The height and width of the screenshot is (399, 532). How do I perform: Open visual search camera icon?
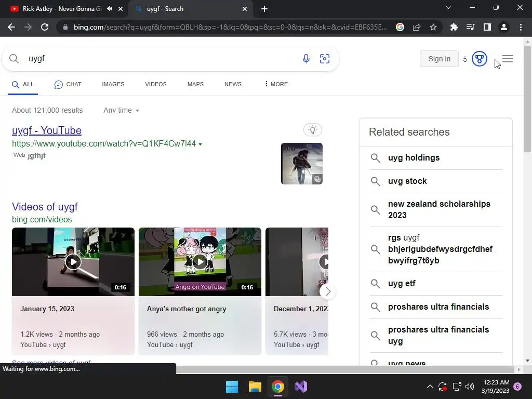[x=325, y=59]
